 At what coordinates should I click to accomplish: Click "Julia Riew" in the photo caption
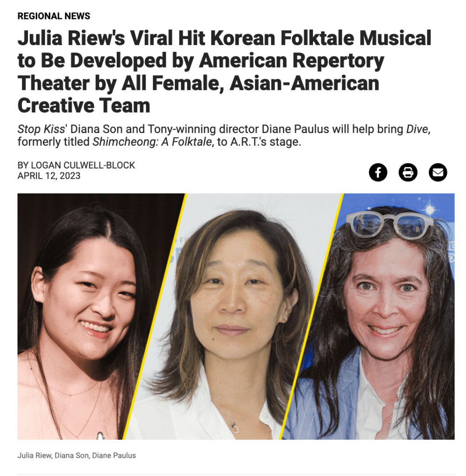pyautogui.click(x=34, y=456)
